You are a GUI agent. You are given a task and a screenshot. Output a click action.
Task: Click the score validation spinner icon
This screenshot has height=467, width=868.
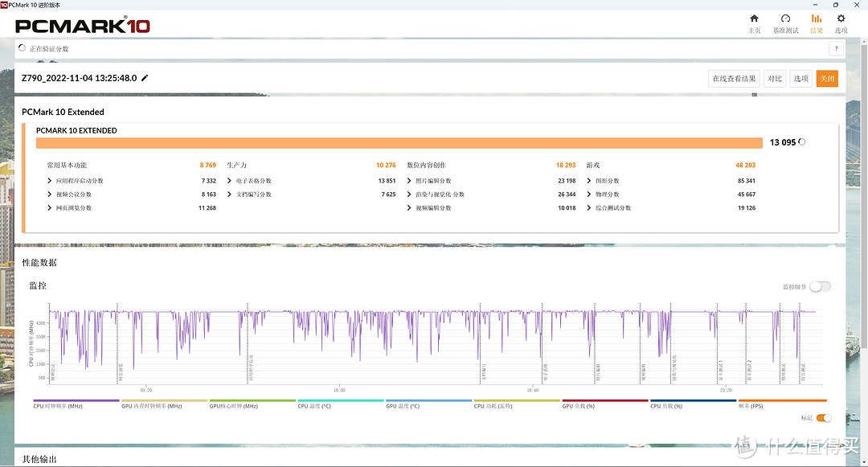[x=23, y=48]
